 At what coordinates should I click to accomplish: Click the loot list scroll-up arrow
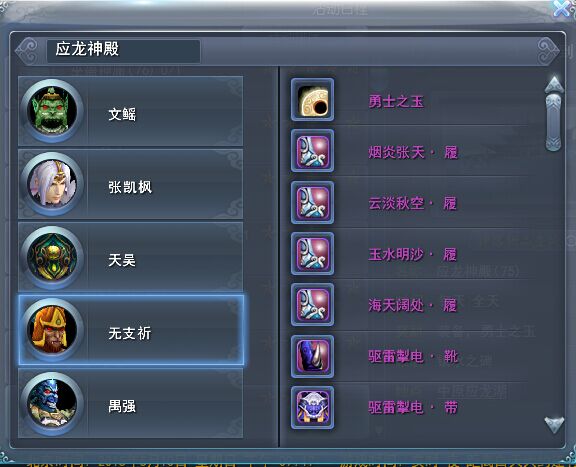[554, 85]
